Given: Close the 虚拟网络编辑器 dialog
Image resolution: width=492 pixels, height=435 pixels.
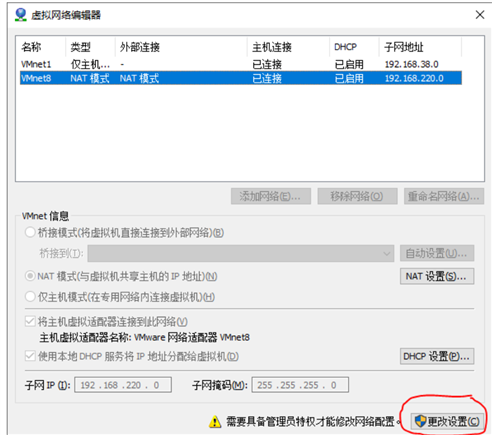Looking at the screenshot, I should coord(480,15).
